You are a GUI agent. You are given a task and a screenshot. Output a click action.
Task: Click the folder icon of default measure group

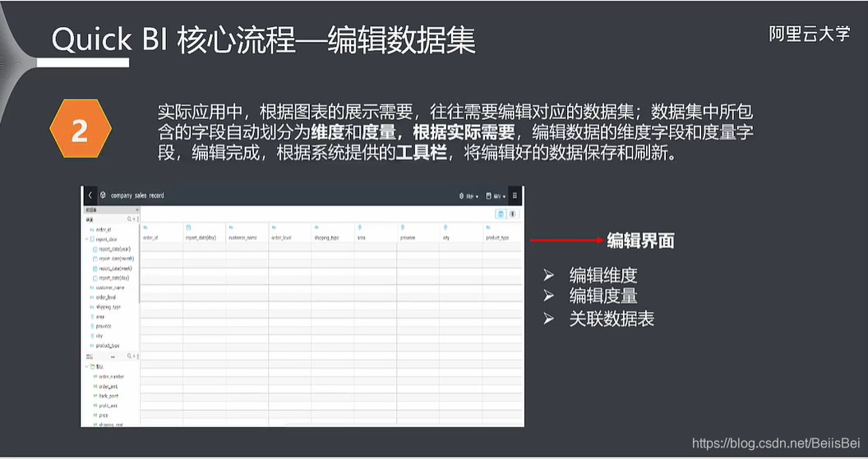92,367
